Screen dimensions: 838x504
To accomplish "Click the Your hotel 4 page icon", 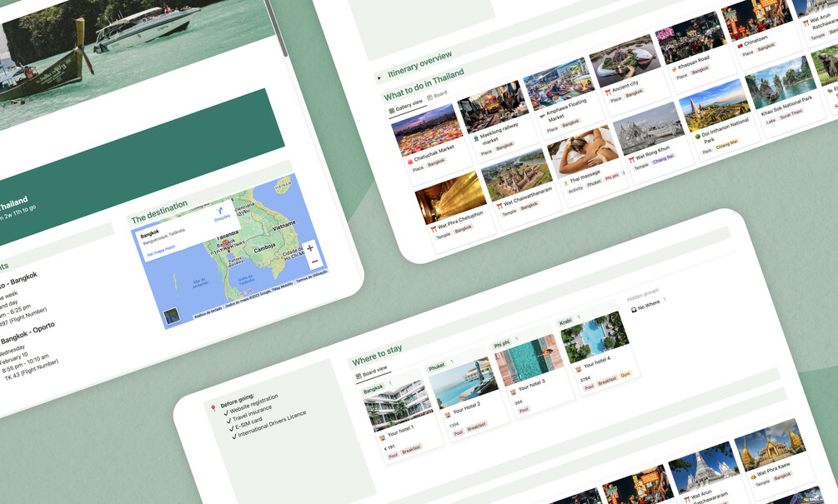I will tap(579, 369).
